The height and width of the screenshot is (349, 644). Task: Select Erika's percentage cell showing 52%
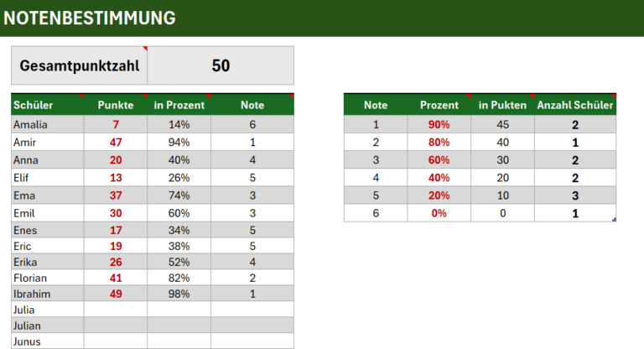[179, 261]
